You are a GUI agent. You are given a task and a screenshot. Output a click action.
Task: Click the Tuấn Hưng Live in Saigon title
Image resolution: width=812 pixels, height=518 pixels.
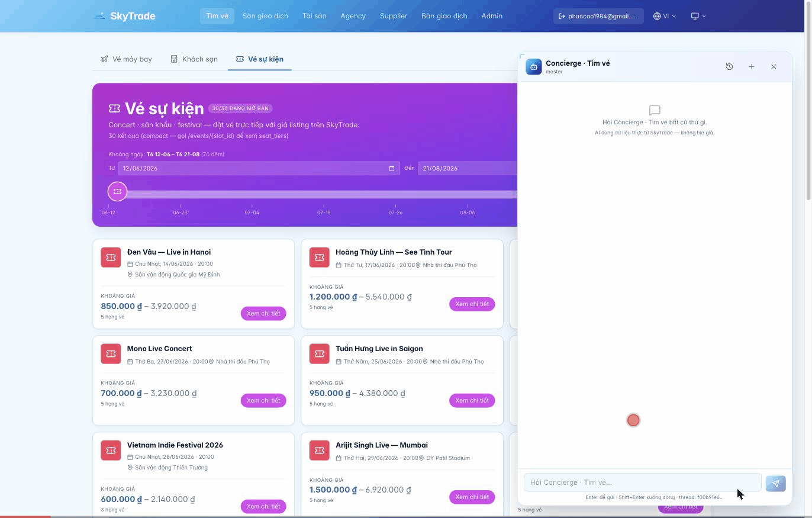pyautogui.click(x=379, y=349)
